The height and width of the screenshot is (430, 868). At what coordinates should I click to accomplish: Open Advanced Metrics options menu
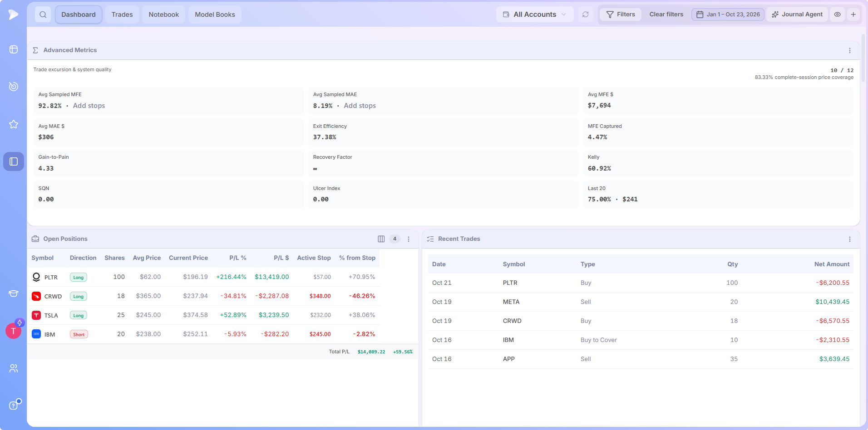(850, 50)
